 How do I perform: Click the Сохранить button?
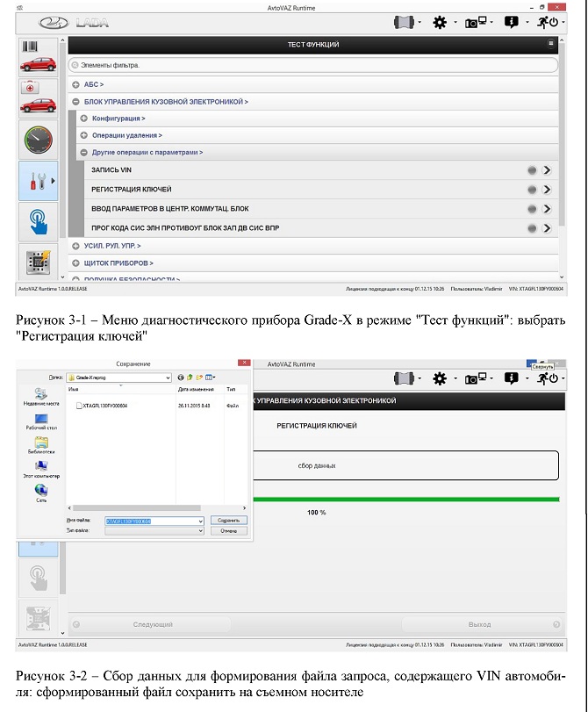coord(229,521)
